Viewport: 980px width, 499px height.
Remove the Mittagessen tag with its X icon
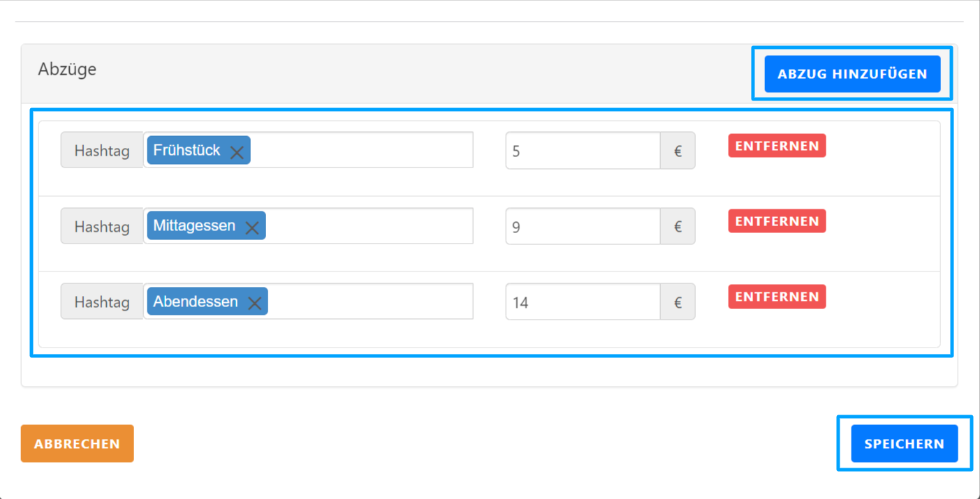pyautogui.click(x=252, y=228)
